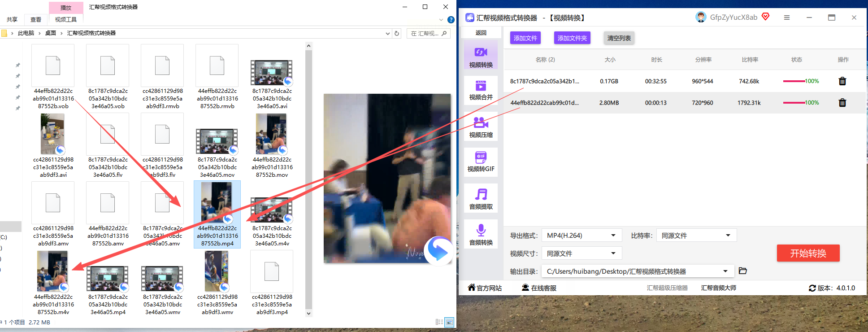Click the hamburger menu icon in converter title bar
Viewport: 868px width, 332px height.
(x=787, y=17)
